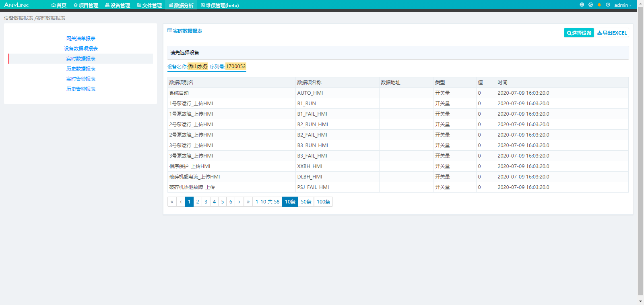
Task: Go to pagination page 3
Action: (x=206, y=202)
